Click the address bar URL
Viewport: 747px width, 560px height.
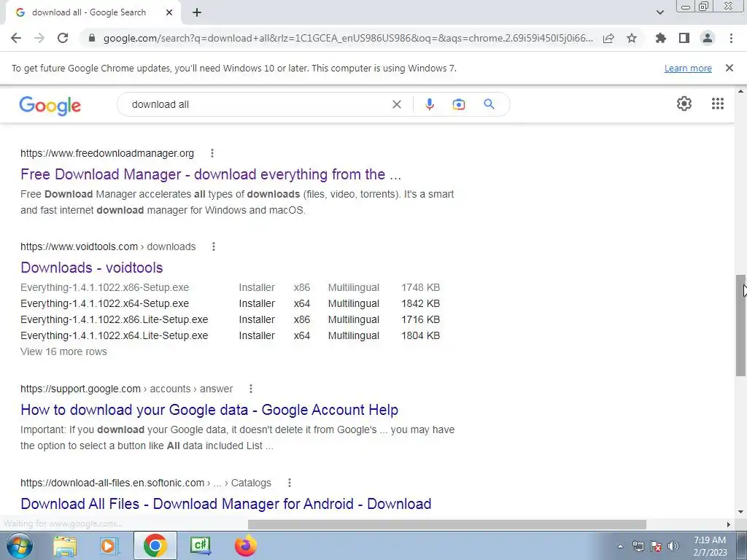pyautogui.click(x=348, y=38)
